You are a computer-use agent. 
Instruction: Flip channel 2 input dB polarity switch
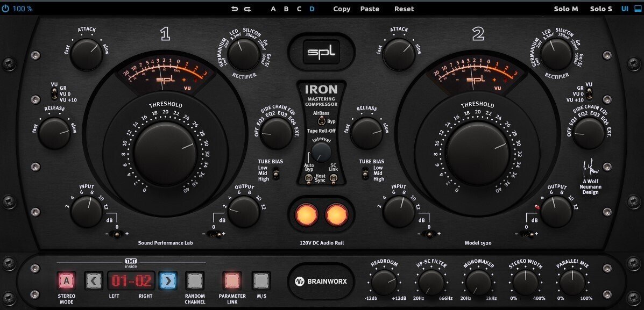coord(429,234)
